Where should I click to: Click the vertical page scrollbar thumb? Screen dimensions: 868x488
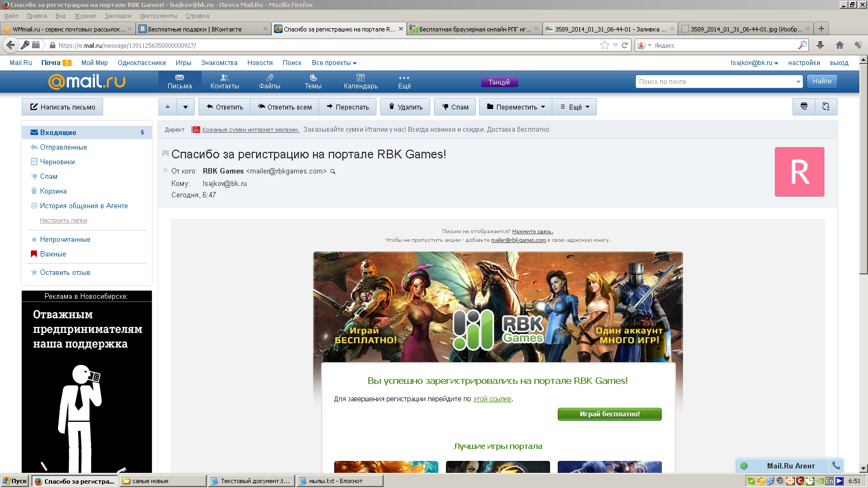point(863,168)
